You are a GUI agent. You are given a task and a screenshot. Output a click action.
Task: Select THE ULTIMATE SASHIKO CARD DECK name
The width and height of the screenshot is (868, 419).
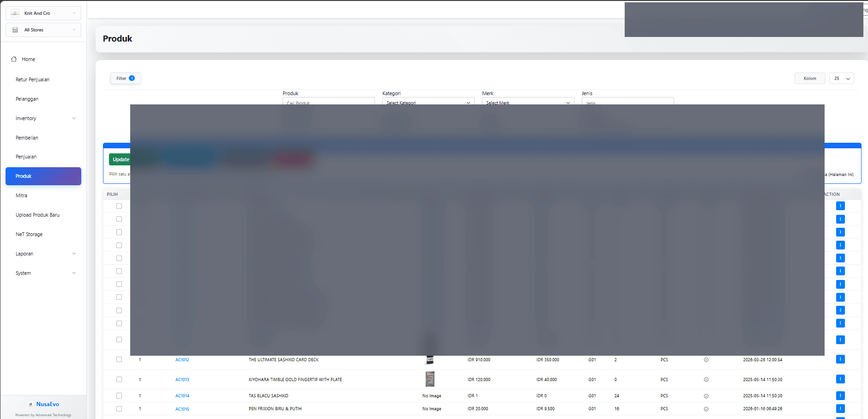pos(283,360)
